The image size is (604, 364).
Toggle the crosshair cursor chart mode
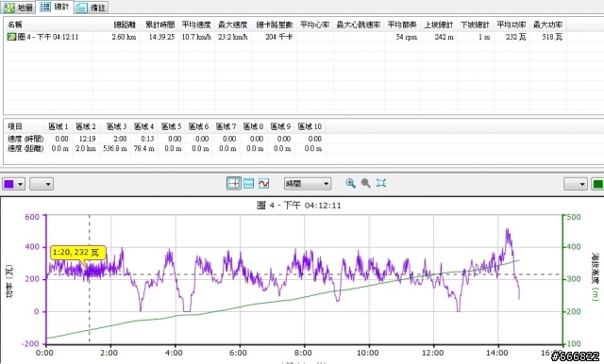pos(234,184)
